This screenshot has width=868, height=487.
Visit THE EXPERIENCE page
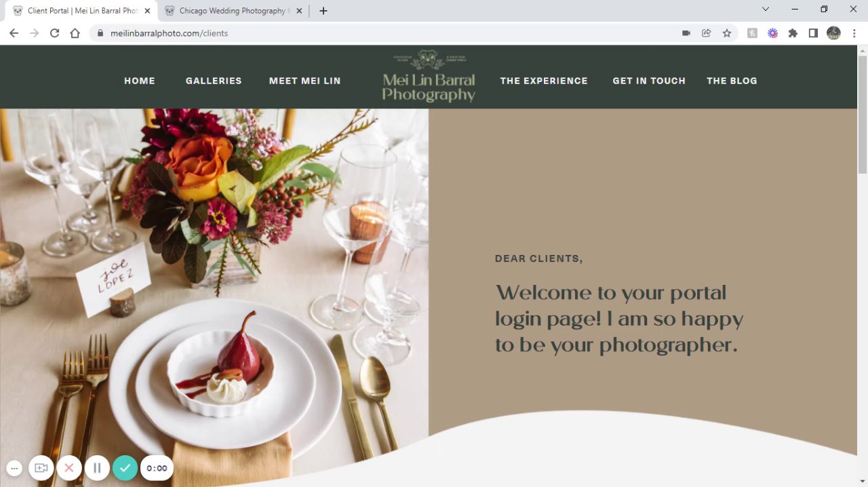[544, 81]
